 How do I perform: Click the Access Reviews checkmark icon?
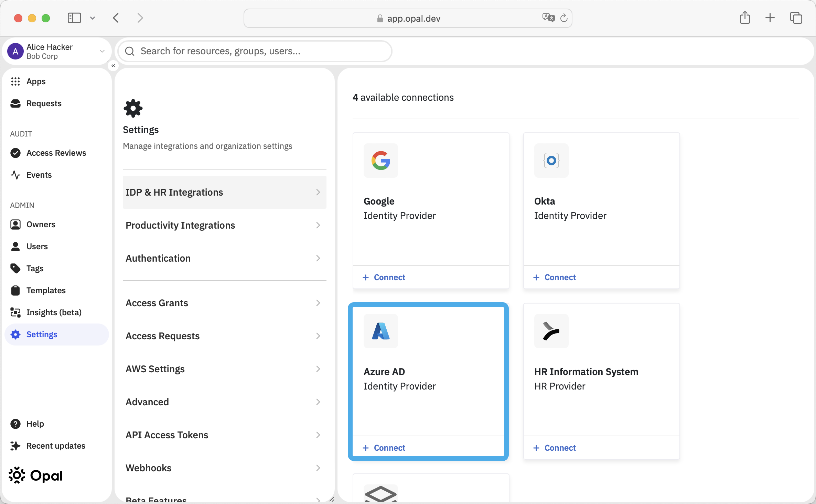click(15, 153)
